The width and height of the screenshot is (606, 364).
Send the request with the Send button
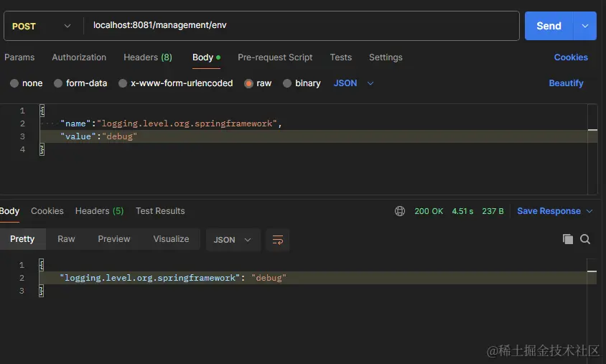(x=549, y=26)
